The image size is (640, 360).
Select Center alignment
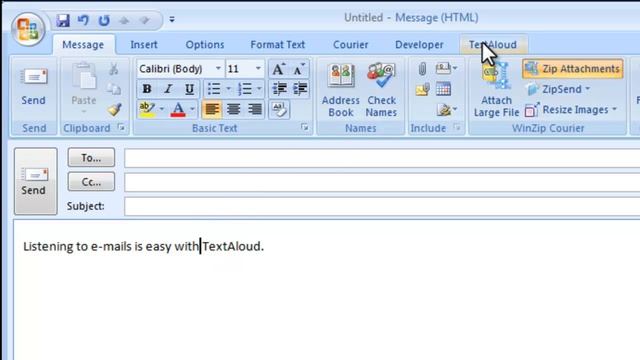233,109
